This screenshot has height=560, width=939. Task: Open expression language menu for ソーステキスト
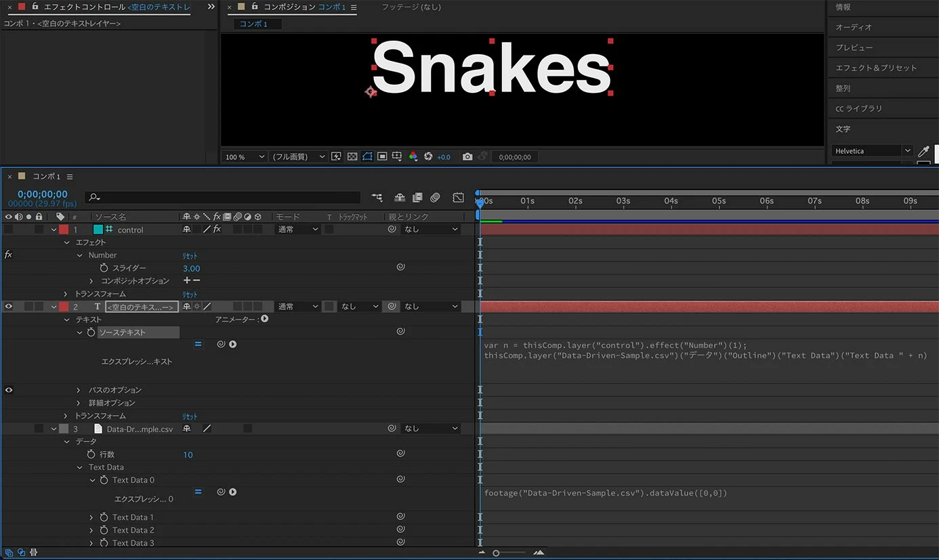click(x=233, y=344)
